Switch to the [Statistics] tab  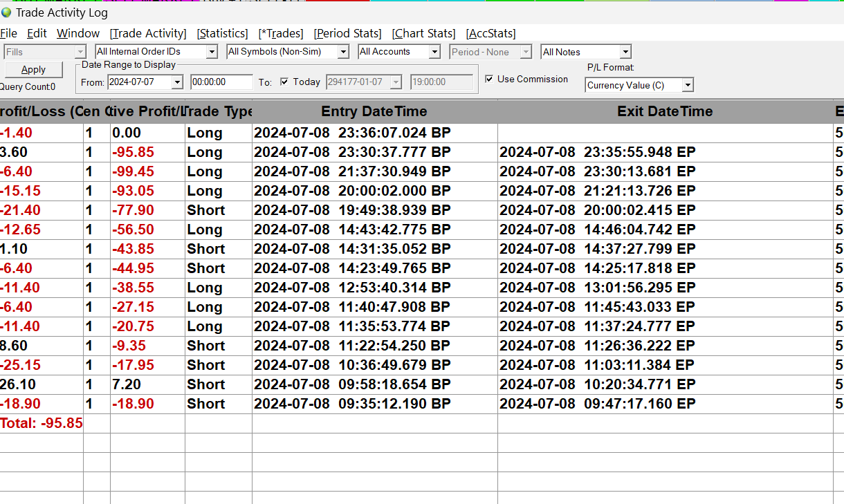[222, 33]
